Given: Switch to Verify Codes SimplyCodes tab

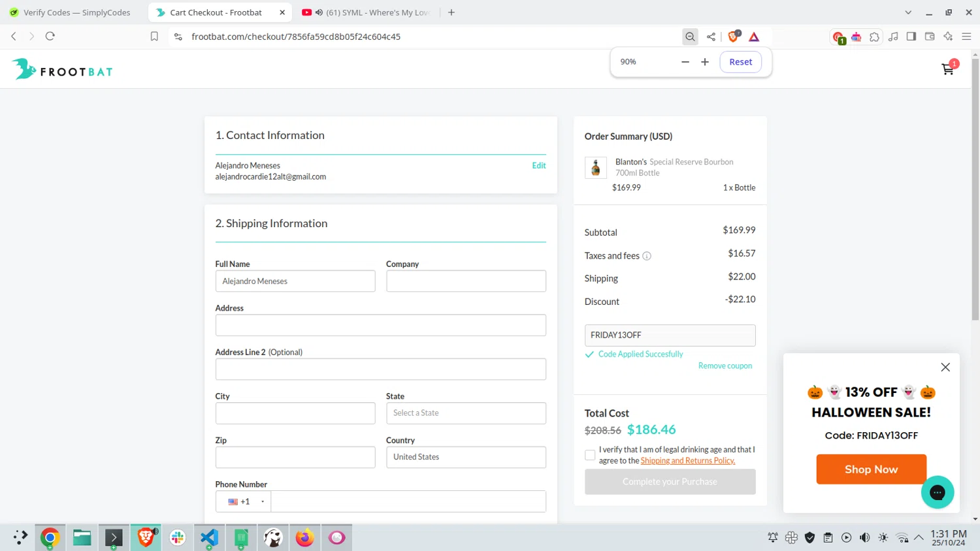Looking at the screenshot, I should click(x=71, y=12).
